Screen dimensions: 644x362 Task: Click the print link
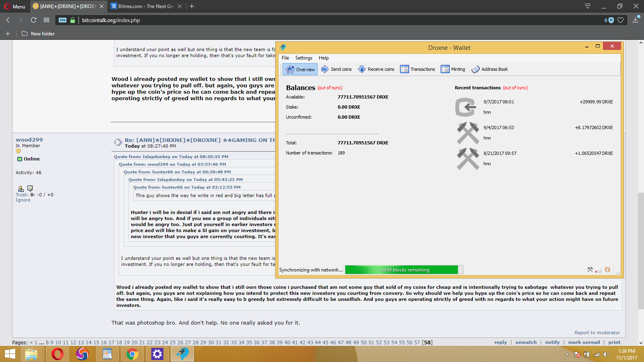coord(614,342)
